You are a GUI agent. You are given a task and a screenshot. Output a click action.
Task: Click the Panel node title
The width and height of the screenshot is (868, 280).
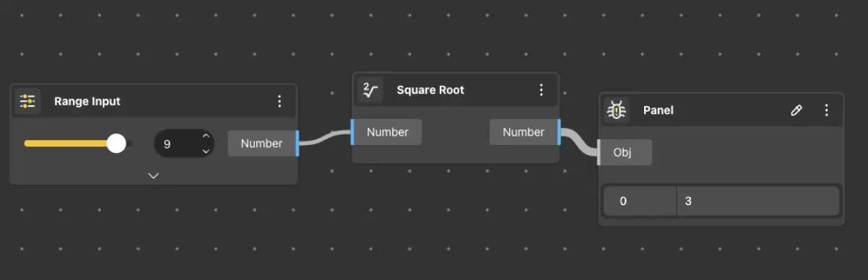pos(659,110)
